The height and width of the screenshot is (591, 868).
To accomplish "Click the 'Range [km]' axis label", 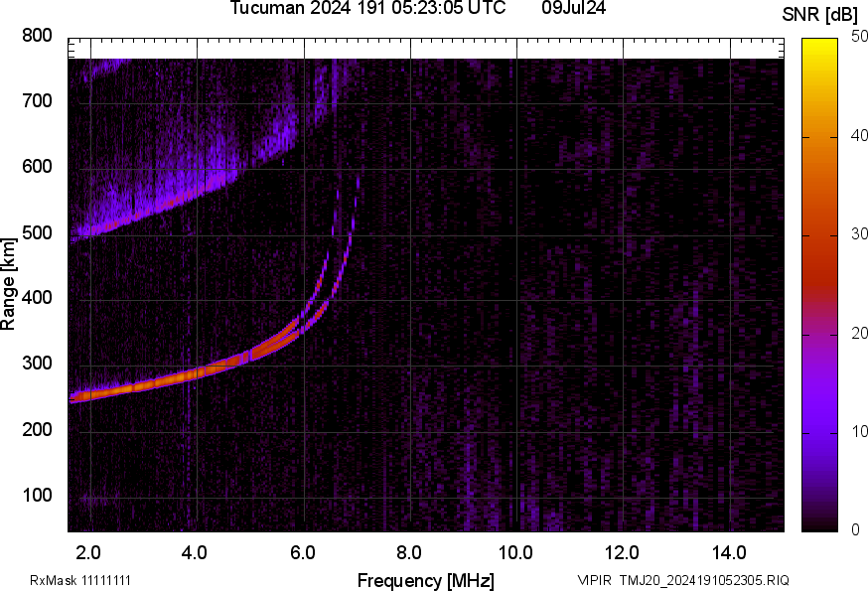I will click(x=8, y=284).
